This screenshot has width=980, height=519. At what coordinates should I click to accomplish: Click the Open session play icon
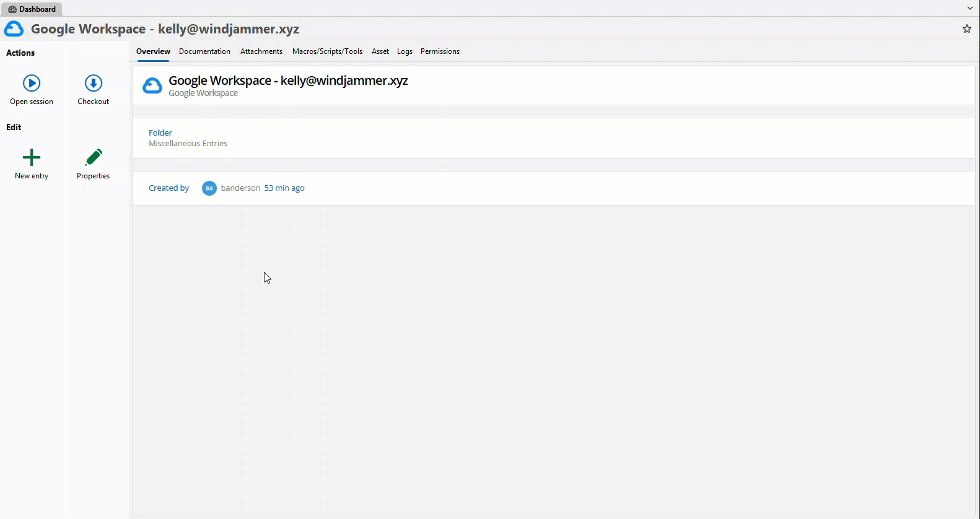click(32, 83)
